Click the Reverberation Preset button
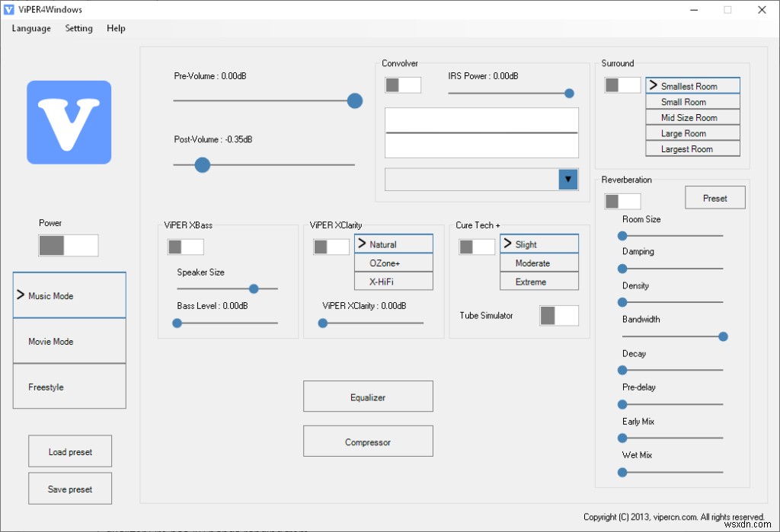This screenshot has height=532, width=780. (715, 198)
